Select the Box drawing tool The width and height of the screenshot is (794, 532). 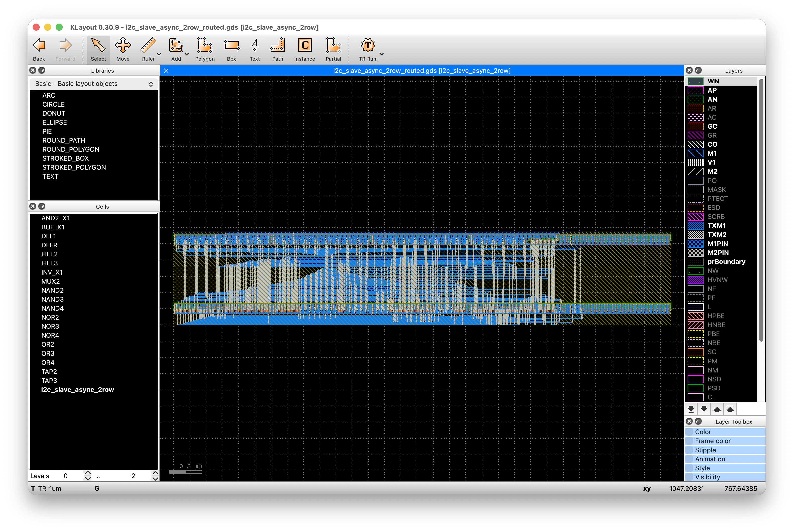(231, 49)
